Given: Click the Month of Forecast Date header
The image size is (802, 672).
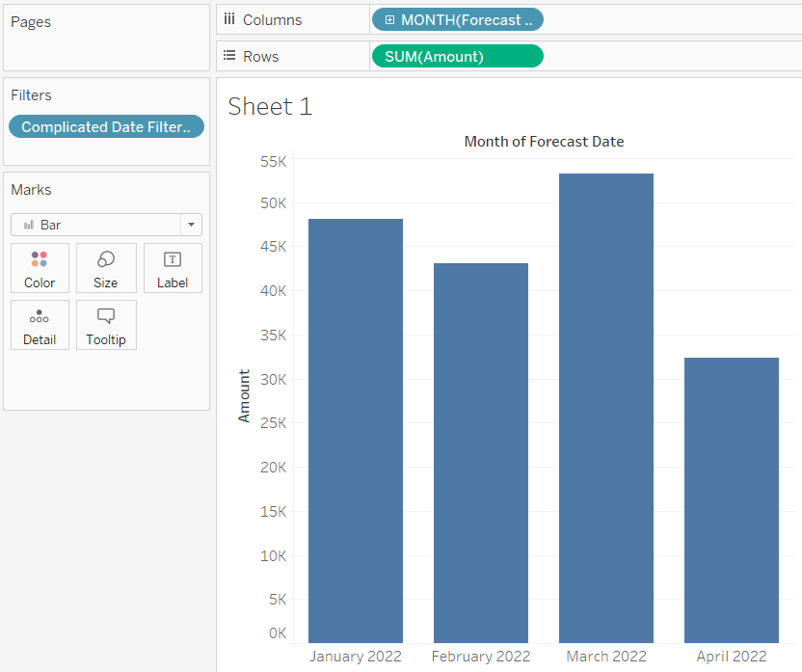Looking at the screenshot, I should [544, 142].
